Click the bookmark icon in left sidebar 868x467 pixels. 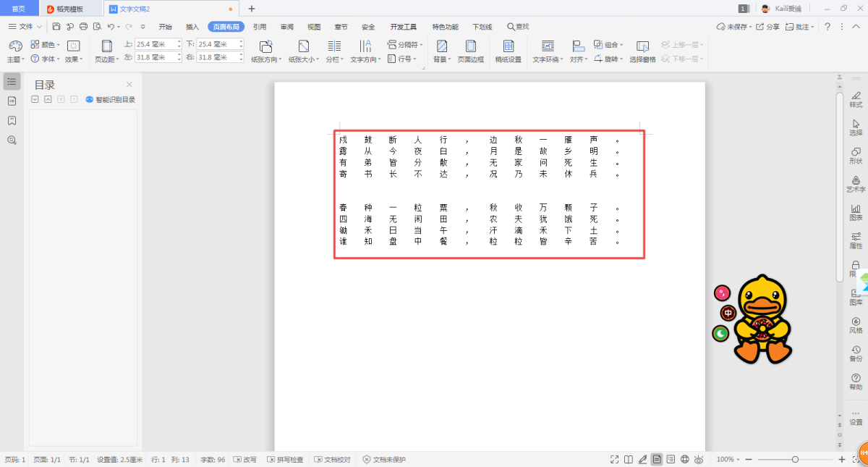tap(12, 120)
